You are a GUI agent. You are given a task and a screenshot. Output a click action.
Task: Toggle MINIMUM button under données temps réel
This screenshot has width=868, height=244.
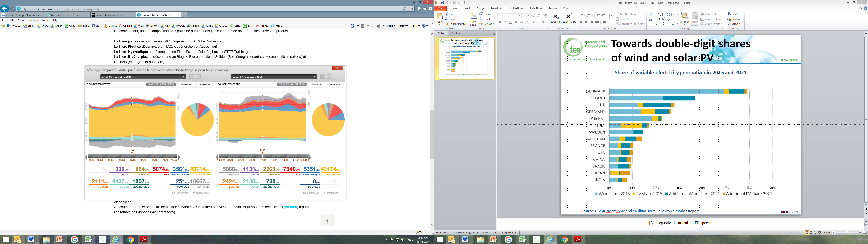317,84
